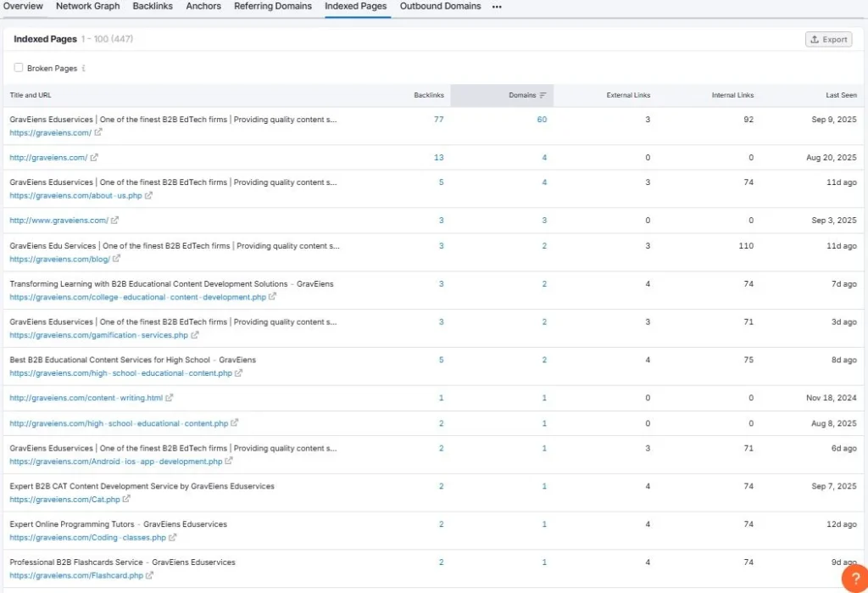The width and height of the screenshot is (868, 593).
Task: Sort by External Links column header
Action: pyautogui.click(x=628, y=95)
